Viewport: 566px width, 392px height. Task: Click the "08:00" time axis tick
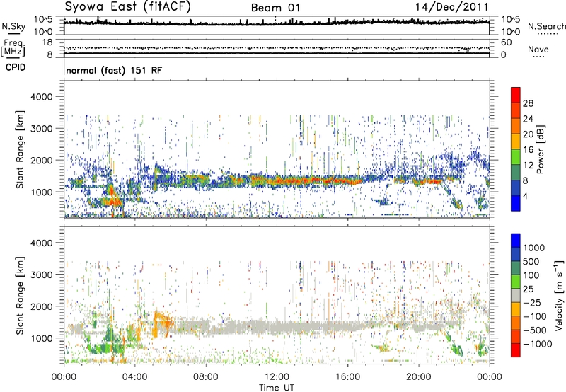tap(206, 377)
